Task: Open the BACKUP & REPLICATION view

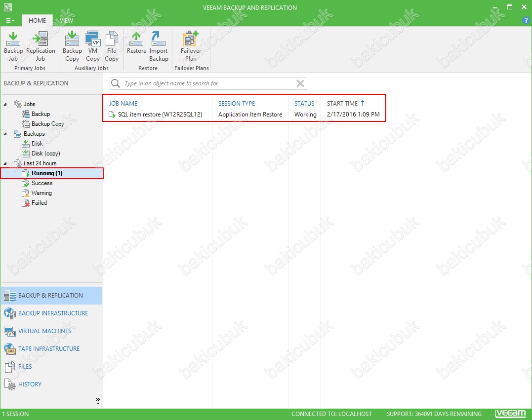Action: pyautogui.click(x=51, y=295)
